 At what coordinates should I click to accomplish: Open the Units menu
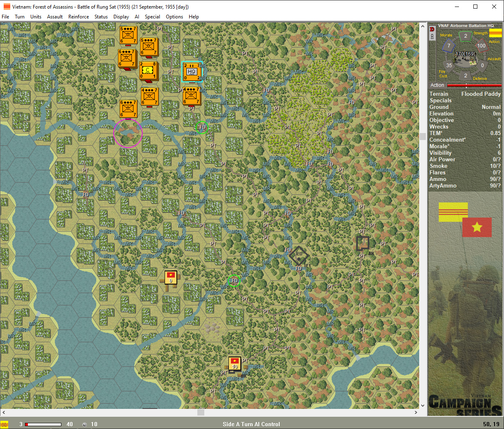pyautogui.click(x=36, y=17)
